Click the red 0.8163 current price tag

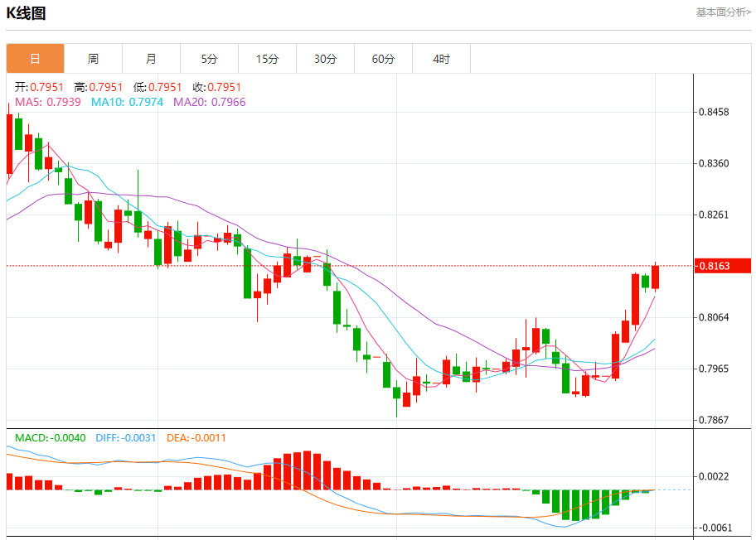point(722,266)
